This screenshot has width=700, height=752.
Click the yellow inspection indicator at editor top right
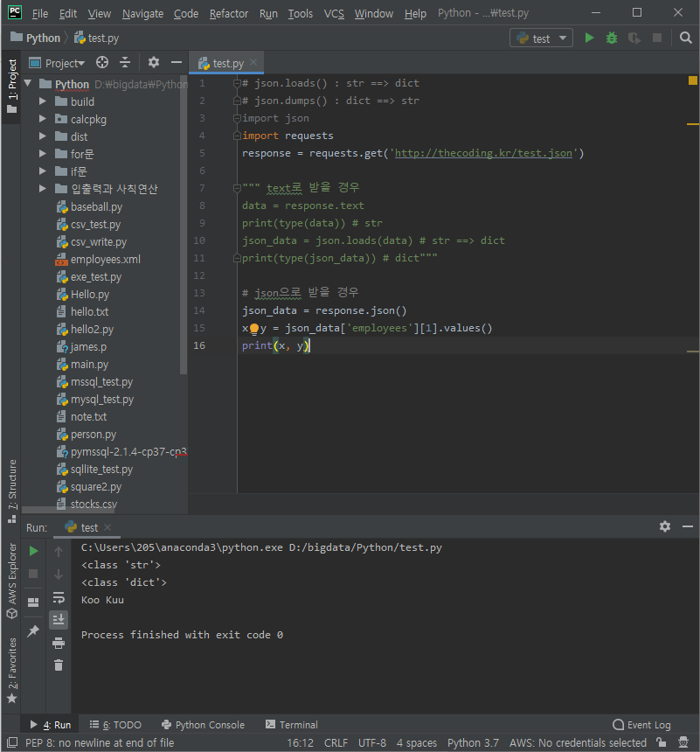[693, 80]
